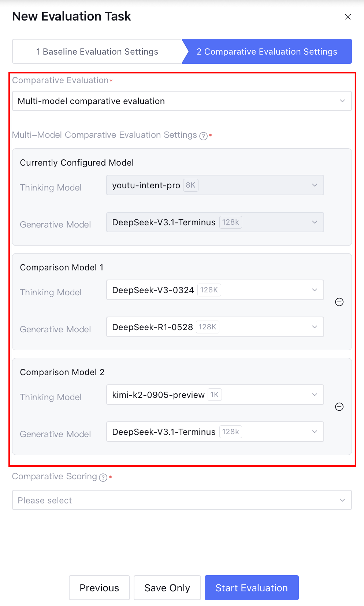Close the New Evaluation Task dialog
This screenshot has width=364, height=606.
(348, 17)
